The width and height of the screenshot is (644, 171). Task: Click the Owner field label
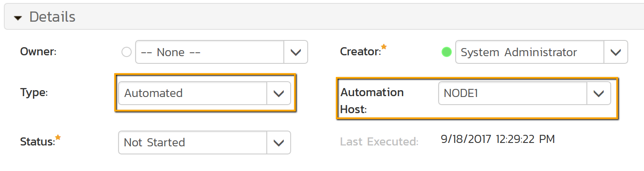[38, 52]
